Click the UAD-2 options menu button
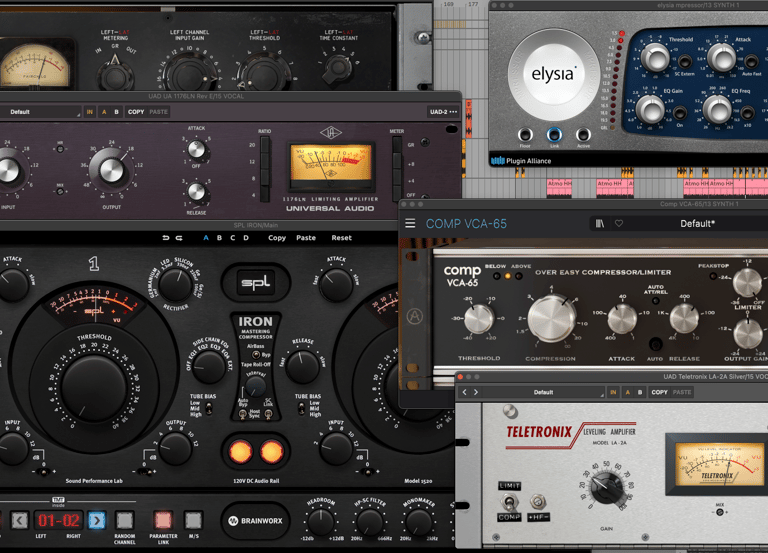Screen dimensions: 768x553 [443, 112]
